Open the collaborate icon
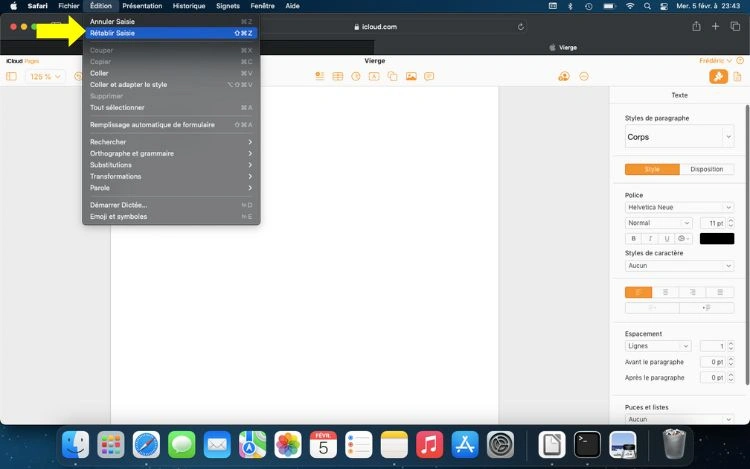This screenshot has height=469, width=750. point(564,76)
